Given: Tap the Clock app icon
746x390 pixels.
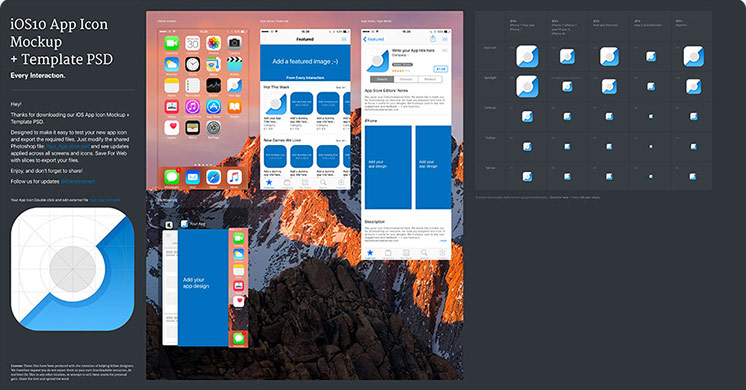Looking at the screenshot, I should pos(192,65).
